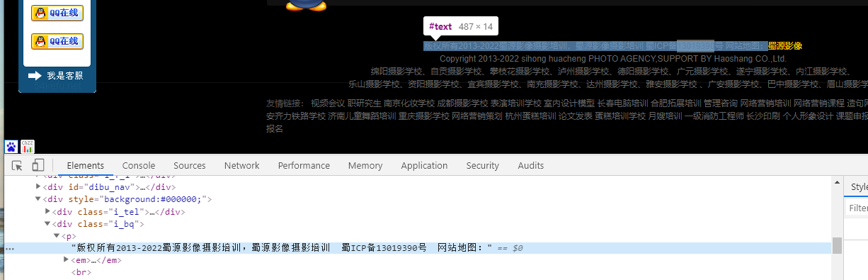
Task: Toggle the device toolbar icon
Action: pyautogui.click(x=38, y=165)
